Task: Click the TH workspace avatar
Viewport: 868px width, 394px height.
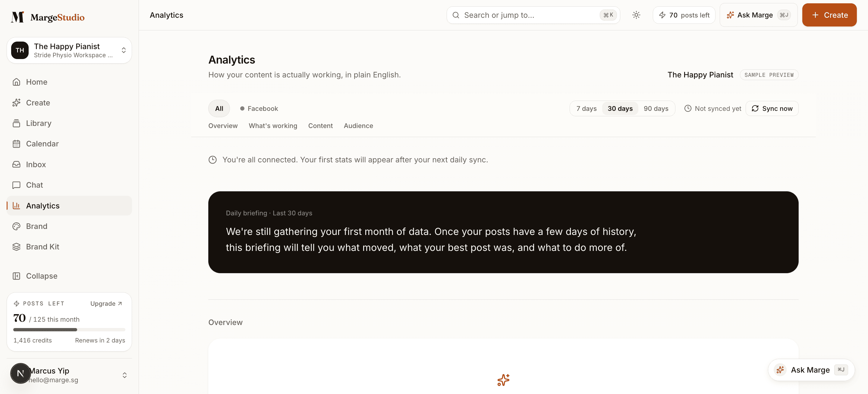Action: [20, 50]
